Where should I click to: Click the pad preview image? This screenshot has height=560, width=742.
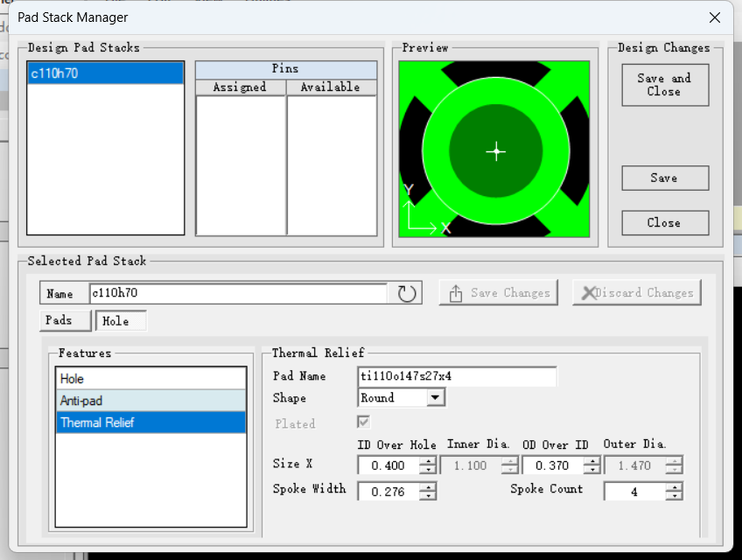(494, 150)
